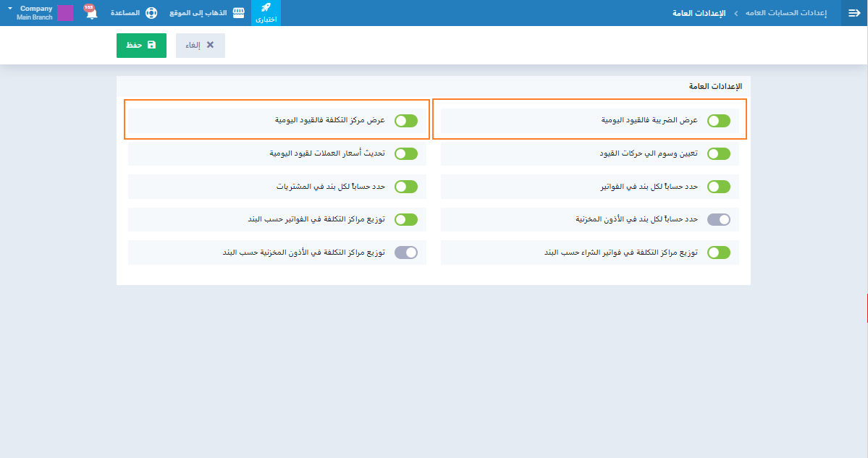Toggle عرض مركز التكلفة فالقيود اليومية switch
This screenshot has height=458, width=868.
tap(405, 121)
